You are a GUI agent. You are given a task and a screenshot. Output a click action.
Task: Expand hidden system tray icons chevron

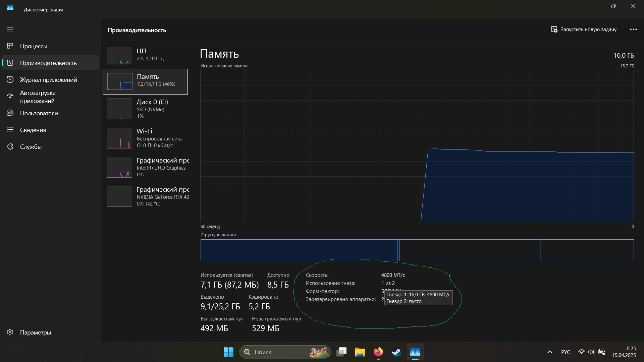549,352
